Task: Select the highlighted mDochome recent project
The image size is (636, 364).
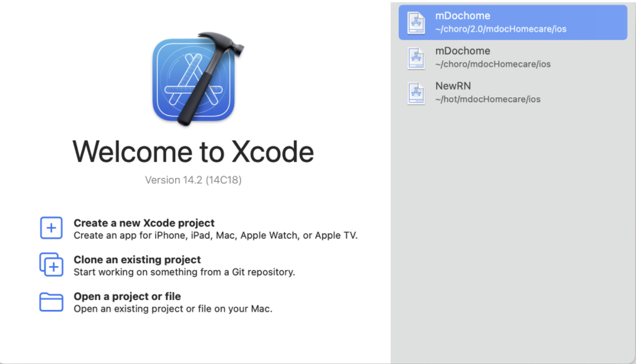Action: [x=513, y=22]
